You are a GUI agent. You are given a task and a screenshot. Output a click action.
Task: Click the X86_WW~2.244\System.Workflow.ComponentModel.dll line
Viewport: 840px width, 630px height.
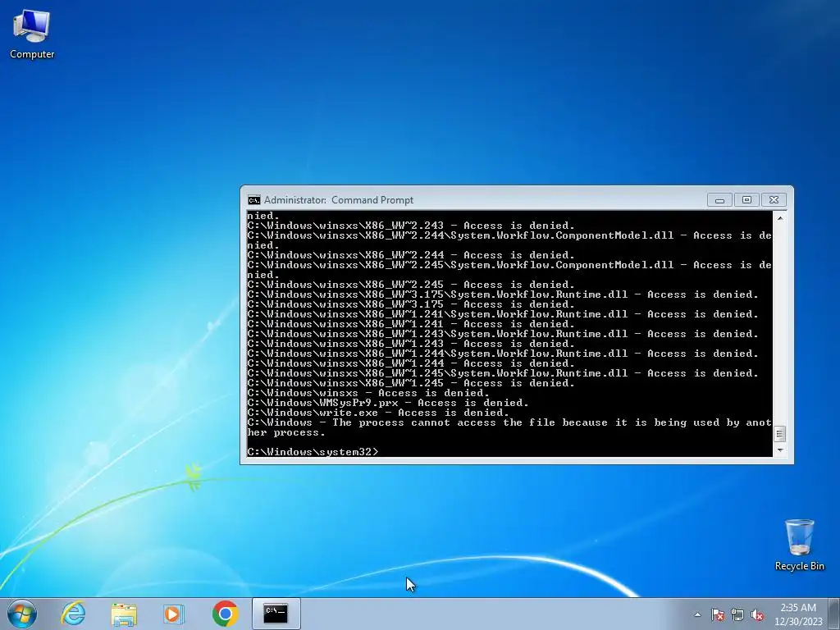click(509, 240)
